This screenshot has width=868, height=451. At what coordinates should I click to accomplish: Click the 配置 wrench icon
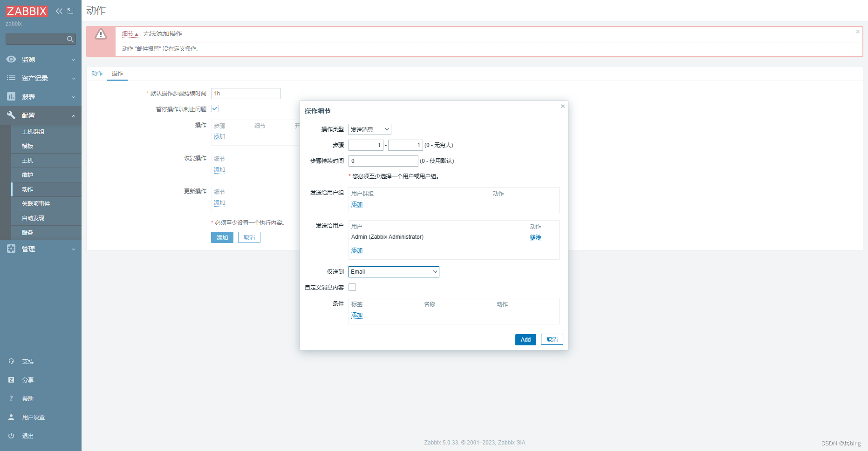point(11,115)
